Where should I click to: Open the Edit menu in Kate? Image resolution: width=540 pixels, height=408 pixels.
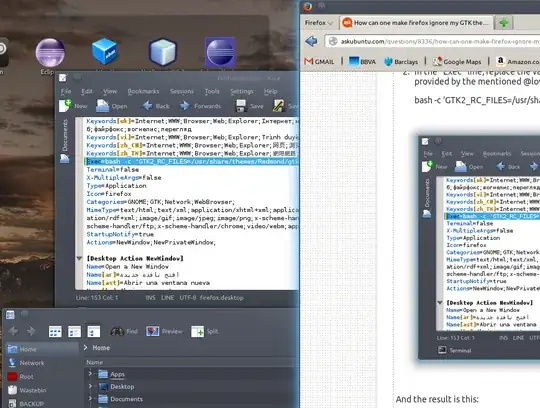87,91
